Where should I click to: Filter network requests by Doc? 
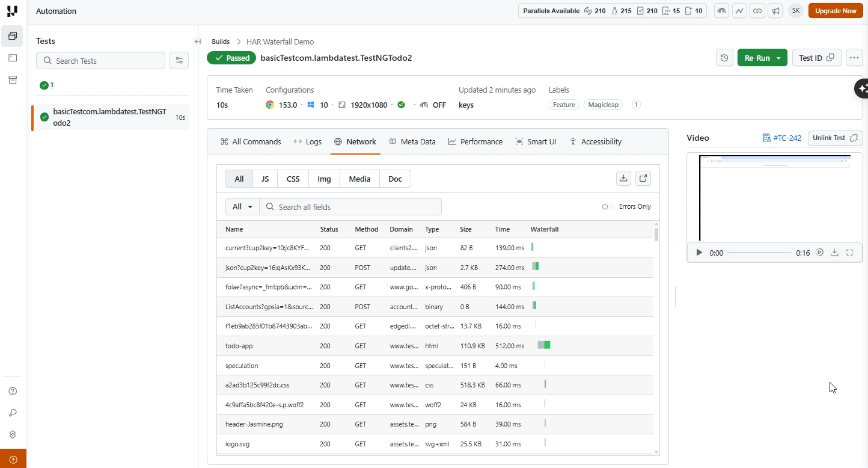[395, 179]
